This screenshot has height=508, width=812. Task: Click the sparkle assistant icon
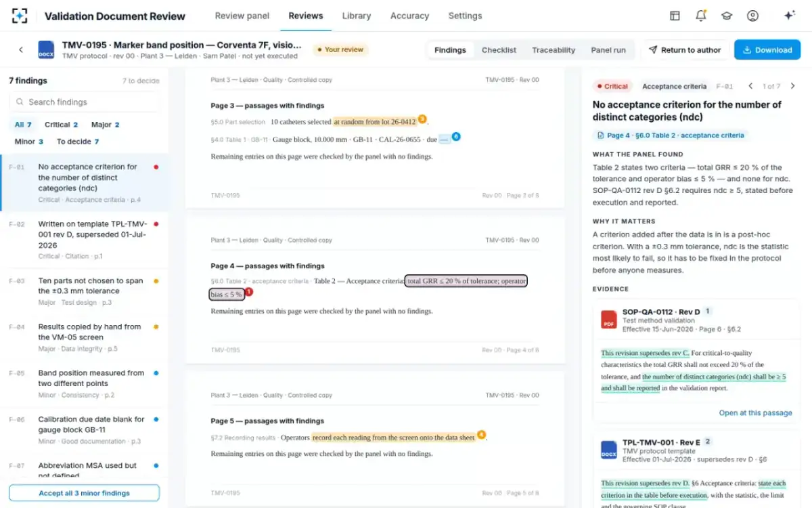point(789,16)
